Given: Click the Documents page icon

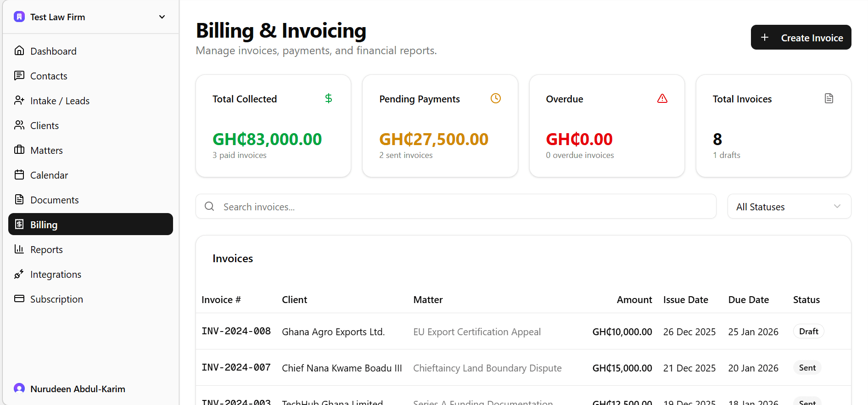Looking at the screenshot, I should coord(19,199).
